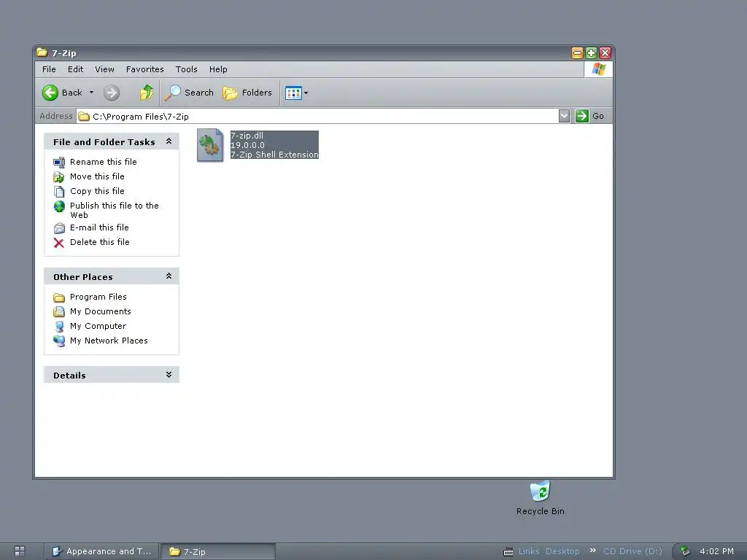Click the address bar path field

(317, 116)
